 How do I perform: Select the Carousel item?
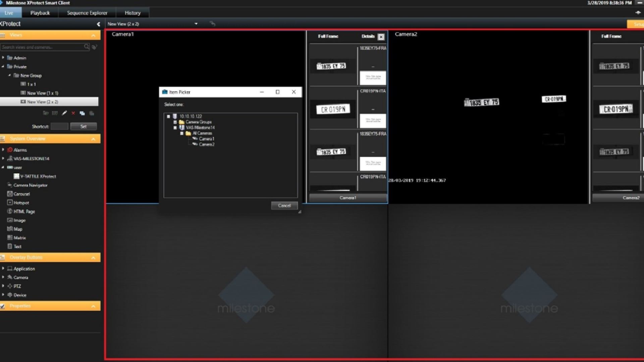[x=21, y=194]
